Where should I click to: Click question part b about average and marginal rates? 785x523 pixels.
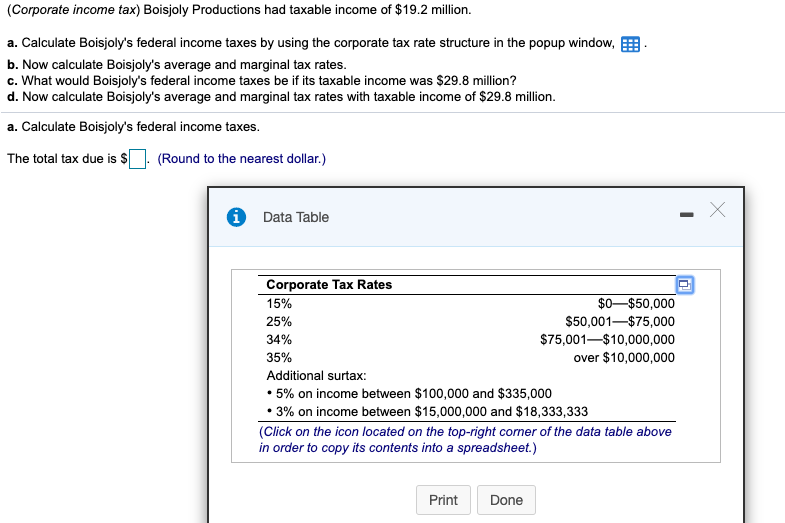pos(177,65)
